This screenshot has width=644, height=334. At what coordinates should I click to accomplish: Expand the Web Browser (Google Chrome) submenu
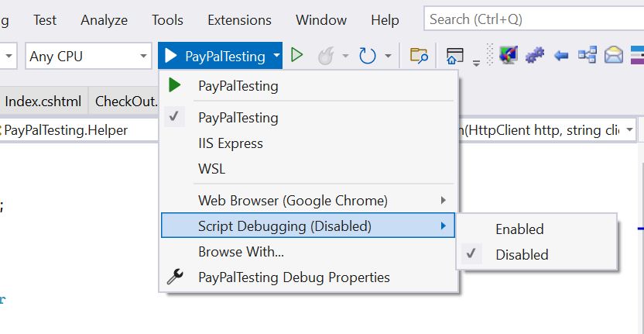tap(308, 200)
